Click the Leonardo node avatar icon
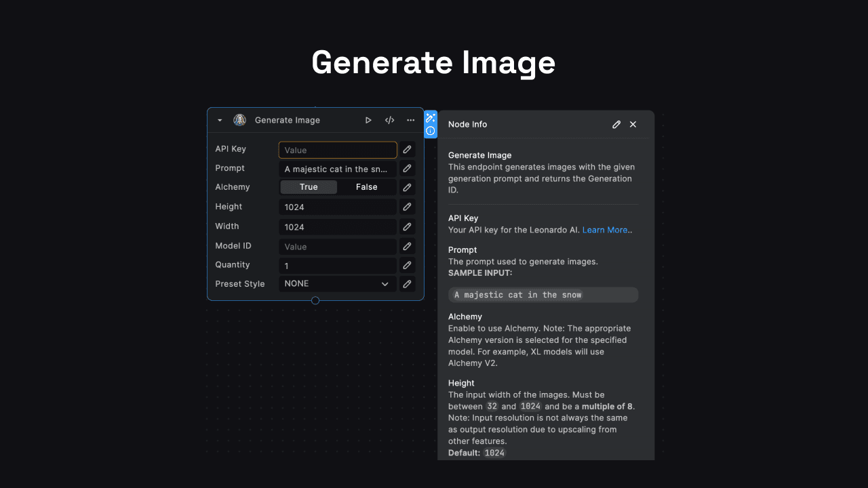This screenshot has width=868, height=488. coord(239,120)
